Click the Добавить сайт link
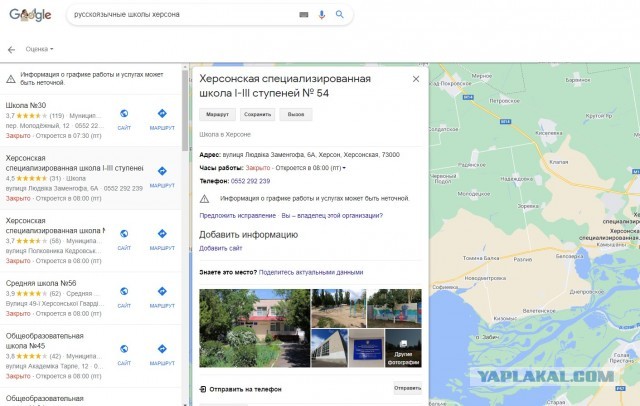This screenshot has width=640, height=406. pos(221,248)
